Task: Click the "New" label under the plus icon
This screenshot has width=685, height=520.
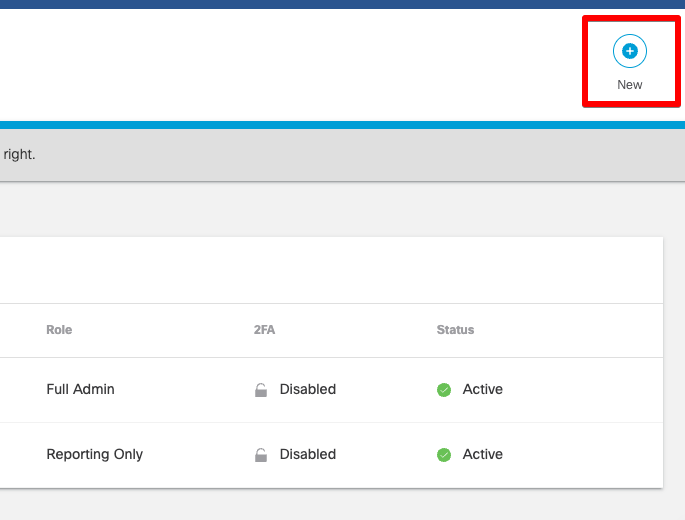Action: [x=629, y=85]
